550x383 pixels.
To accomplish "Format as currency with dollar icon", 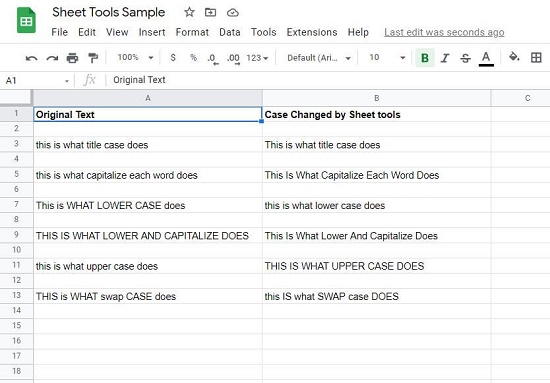I will pyautogui.click(x=173, y=58).
